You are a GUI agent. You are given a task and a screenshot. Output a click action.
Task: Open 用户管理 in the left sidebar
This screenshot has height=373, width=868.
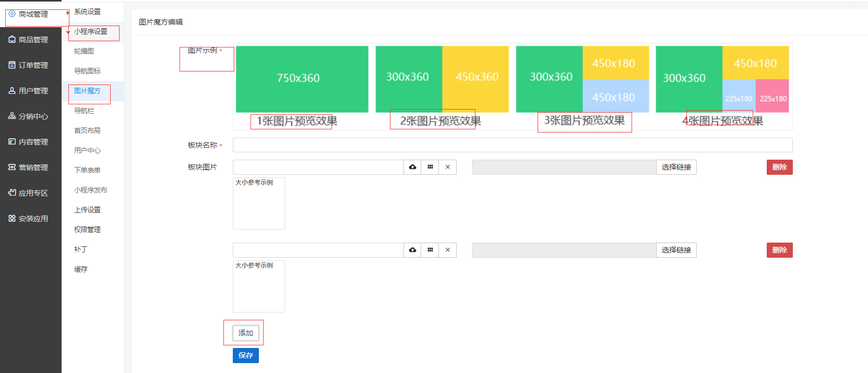pos(33,91)
